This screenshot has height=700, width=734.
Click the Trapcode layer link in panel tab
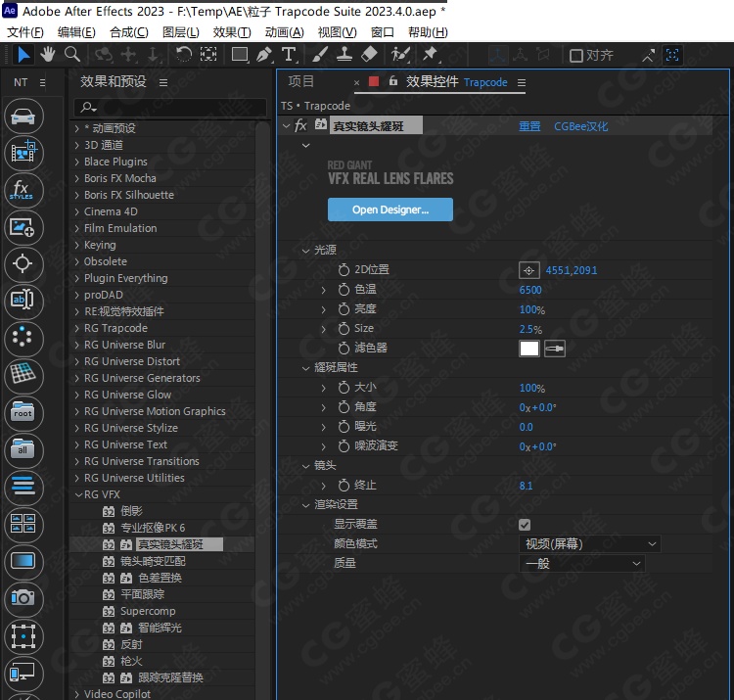485,82
